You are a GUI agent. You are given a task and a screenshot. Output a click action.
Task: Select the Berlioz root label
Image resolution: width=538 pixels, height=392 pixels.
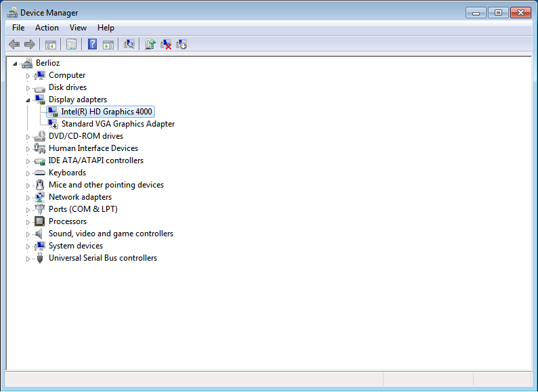click(x=47, y=63)
